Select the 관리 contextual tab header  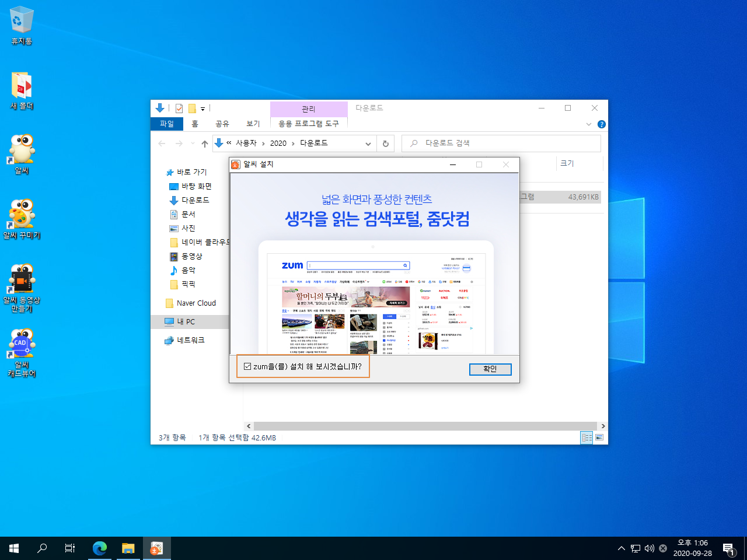[309, 109]
